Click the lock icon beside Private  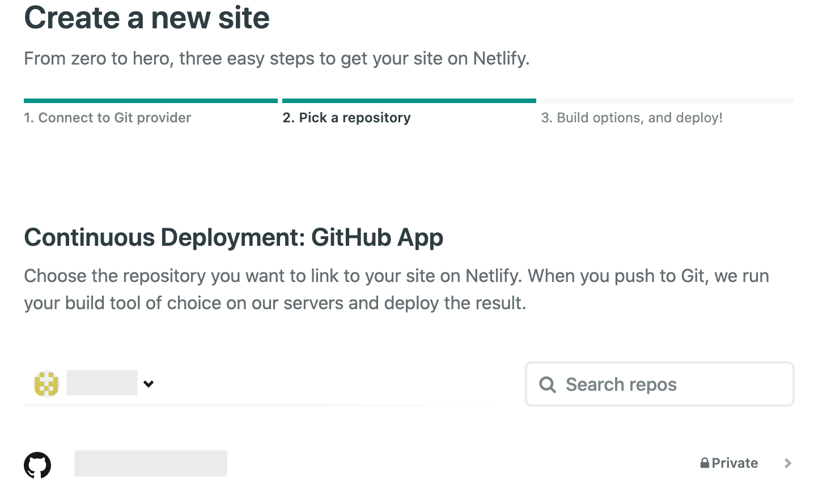(x=705, y=463)
